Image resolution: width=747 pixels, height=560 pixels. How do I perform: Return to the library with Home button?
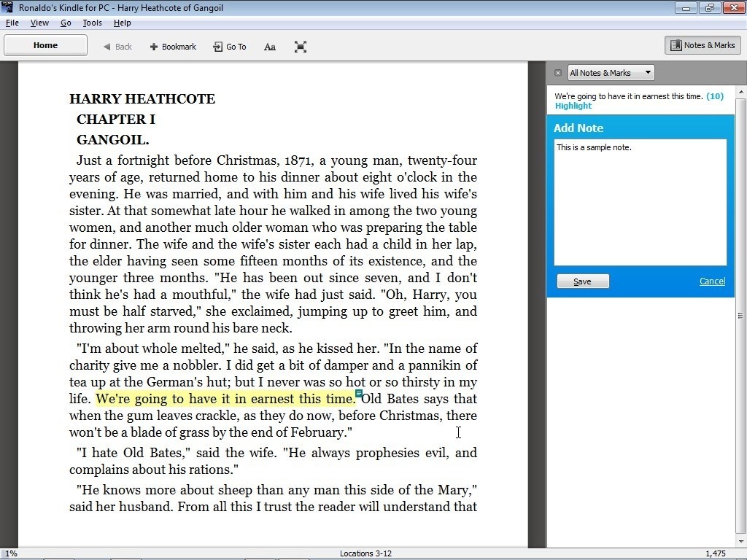coord(45,44)
